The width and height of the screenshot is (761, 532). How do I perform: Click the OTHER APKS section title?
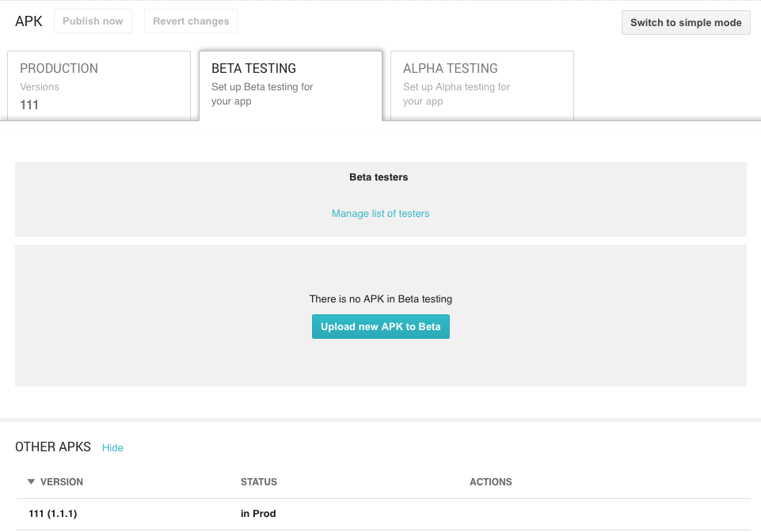point(53,447)
